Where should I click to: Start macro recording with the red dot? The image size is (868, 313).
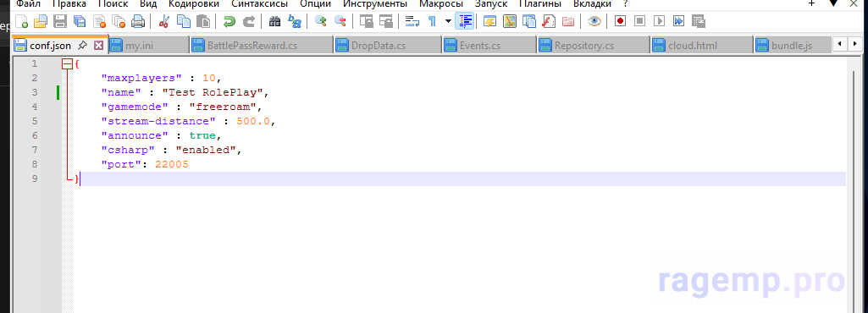[x=620, y=21]
